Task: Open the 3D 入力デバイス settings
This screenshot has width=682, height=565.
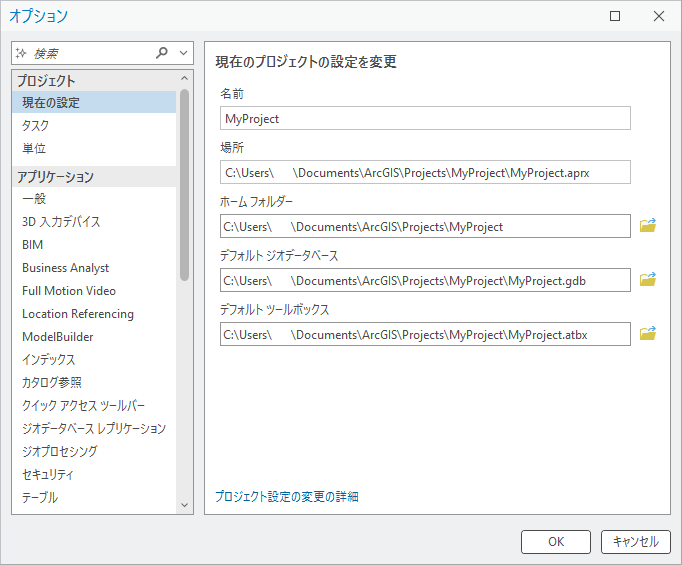Action: (x=61, y=222)
